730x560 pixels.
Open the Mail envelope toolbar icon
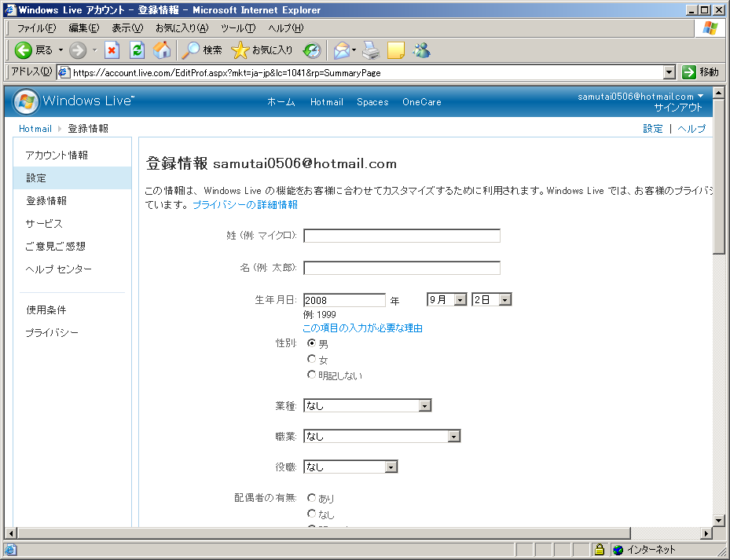342,50
